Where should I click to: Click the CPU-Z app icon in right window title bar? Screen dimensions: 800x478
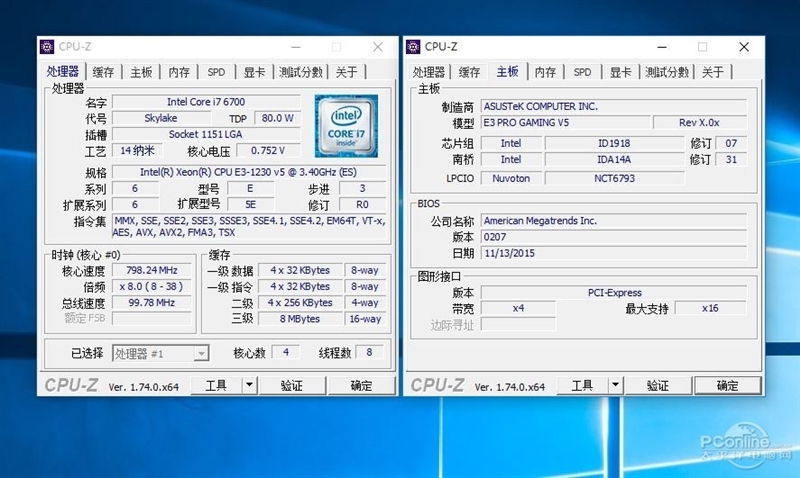[x=413, y=47]
